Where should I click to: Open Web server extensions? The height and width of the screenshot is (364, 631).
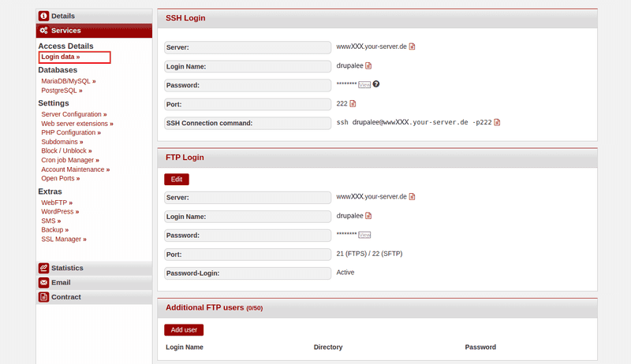77,124
